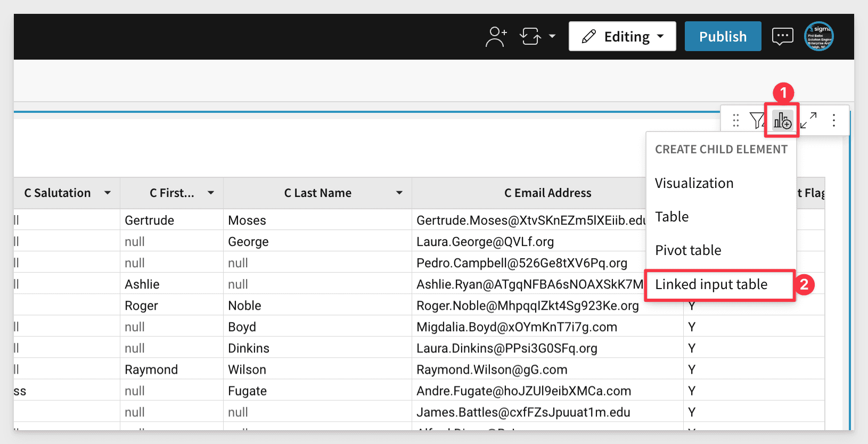Click the create child element icon

coord(782,121)
